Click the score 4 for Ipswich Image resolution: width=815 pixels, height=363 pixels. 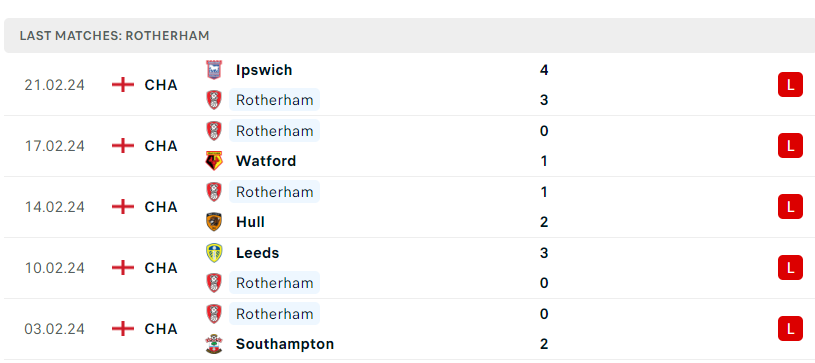pyautogui.click(x=544, y=70)
